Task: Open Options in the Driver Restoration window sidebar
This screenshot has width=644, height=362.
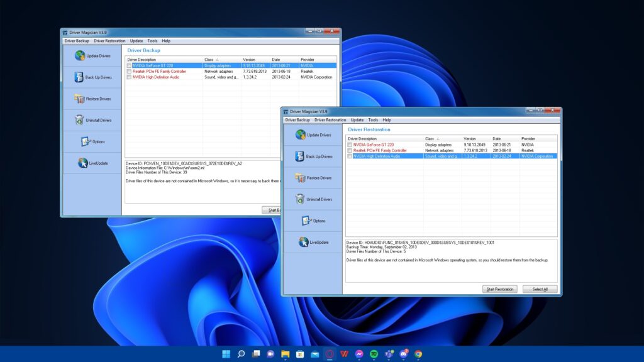Action: (313, 221)
